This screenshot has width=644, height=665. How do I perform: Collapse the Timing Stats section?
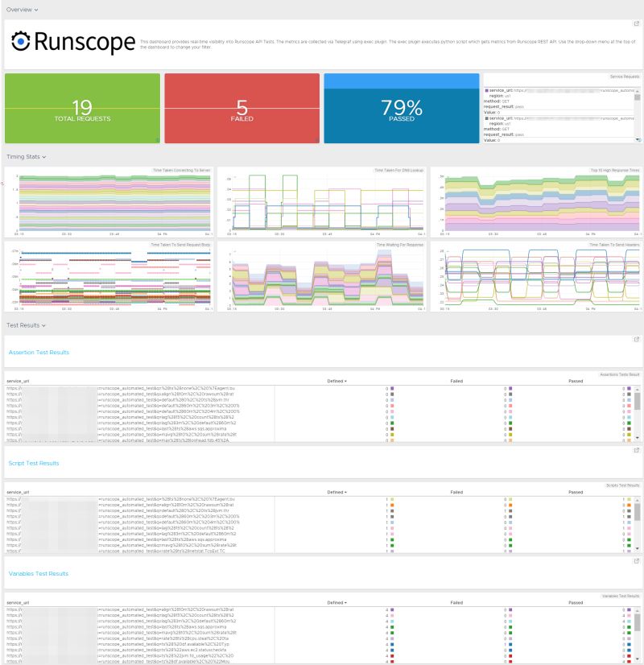(x=24, y=157)
